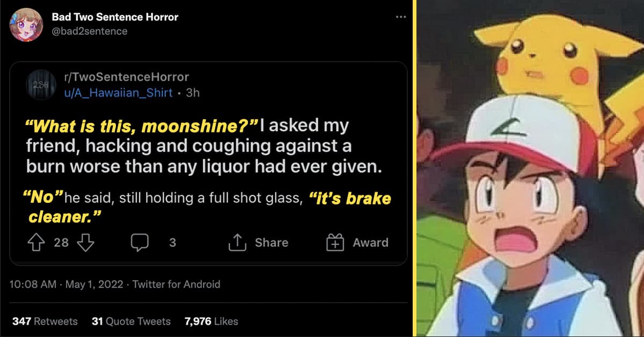Click the Award gift icon
This screenshot has height=337, width=644.
335,243
